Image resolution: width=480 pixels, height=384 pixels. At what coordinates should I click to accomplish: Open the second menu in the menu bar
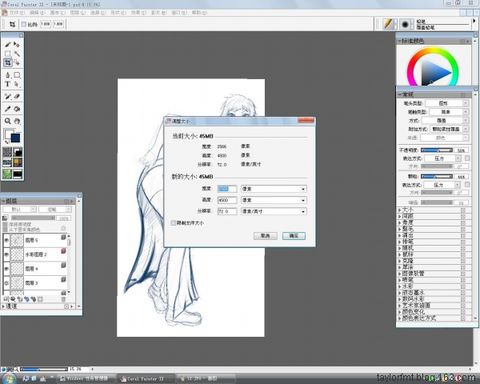coord(37,13)
